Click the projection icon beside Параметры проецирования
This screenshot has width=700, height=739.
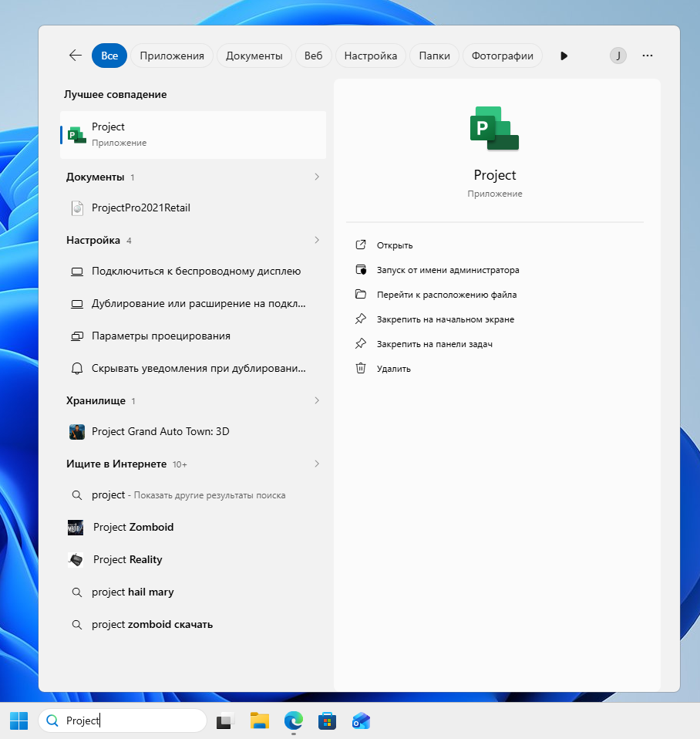pyautogui.click(x=77, y=336)
